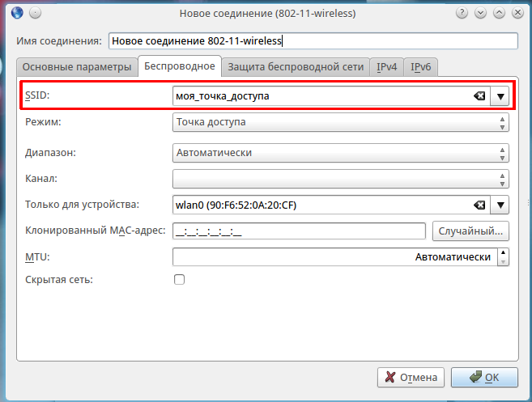Click the Клонированный MAC-адрес field
Image resolution: width=532 pixels, height=402 pixels.
(299, 231)
